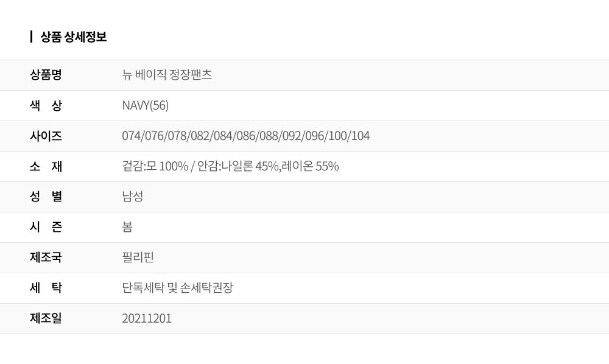
Task: Click the size list starting with 074
Action: [246, 136]
